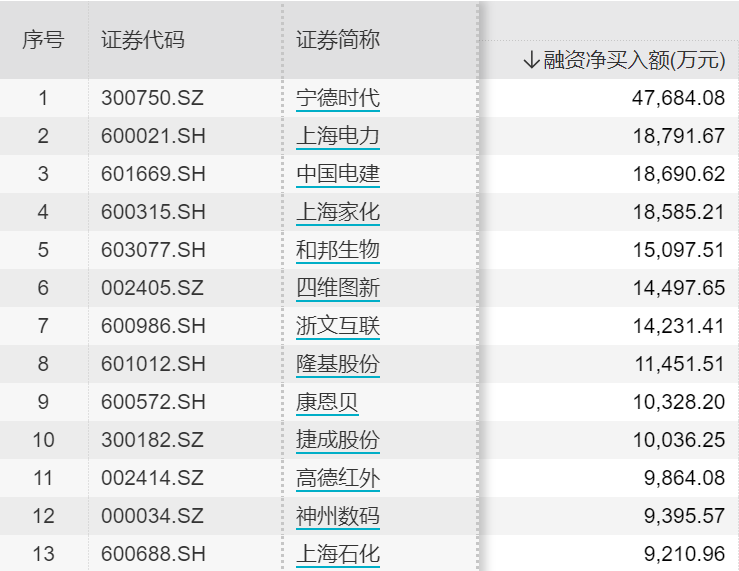Click the value 9,864.08
The width and height of the screenshot is (739, 571).
(x=684, y=478)
